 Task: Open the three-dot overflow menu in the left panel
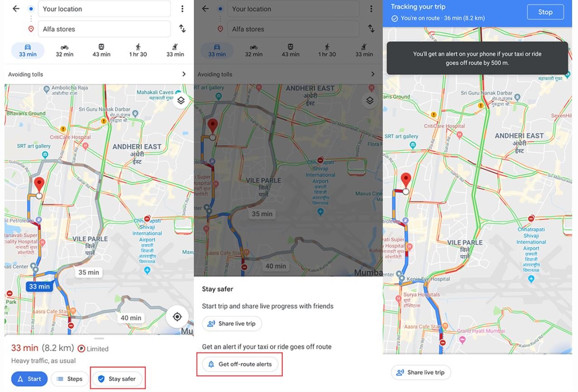pyautogui.click(x=182, y=9)
